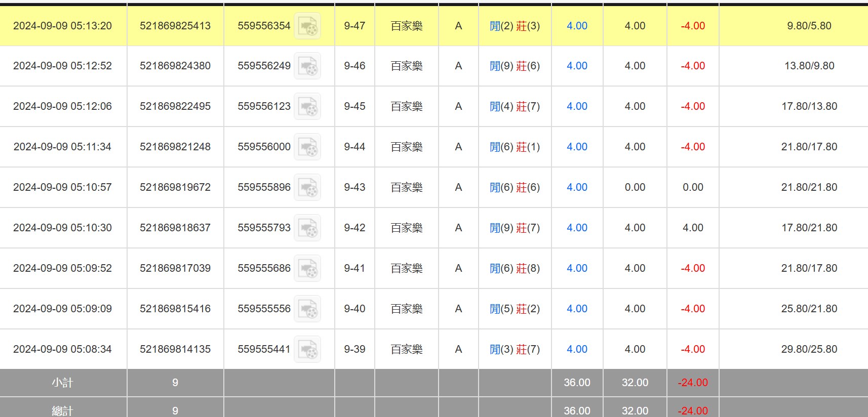The width and height of the screenshot is (868, 417).
Task: Select blue 4.00 bet amount in row 9-45
Action: click(x=577, y=106)
